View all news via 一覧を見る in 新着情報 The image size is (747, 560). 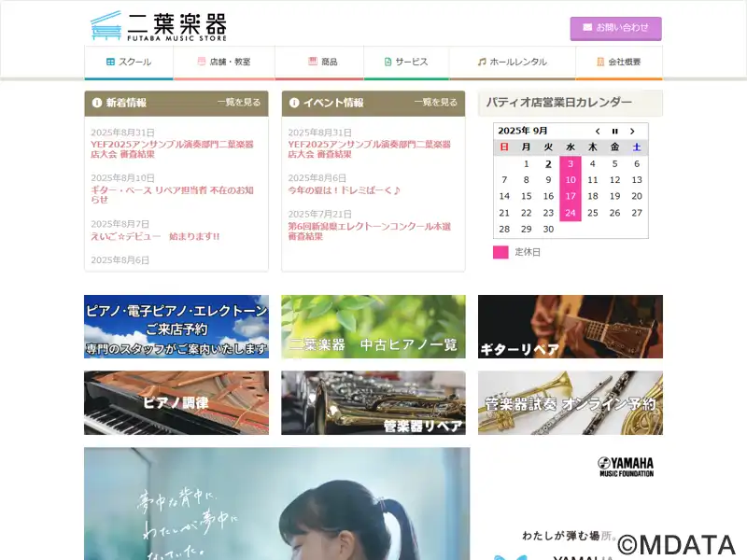(239, 103)
